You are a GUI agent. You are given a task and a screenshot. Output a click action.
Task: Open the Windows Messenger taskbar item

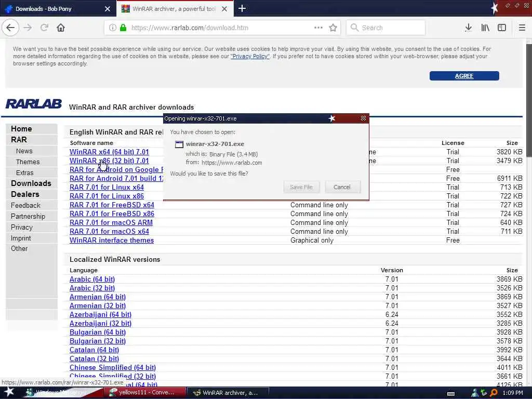pos(61,393)
